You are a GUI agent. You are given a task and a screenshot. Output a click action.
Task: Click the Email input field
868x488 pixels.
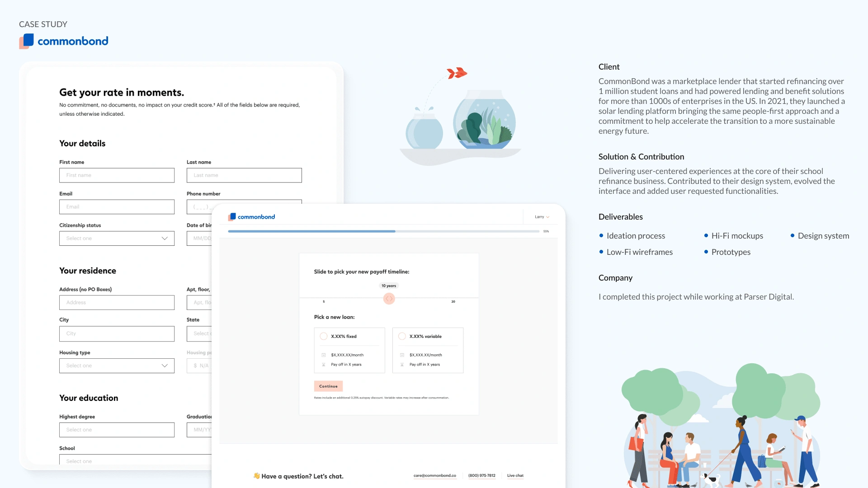pyautogui.click(x=117, y=207)
